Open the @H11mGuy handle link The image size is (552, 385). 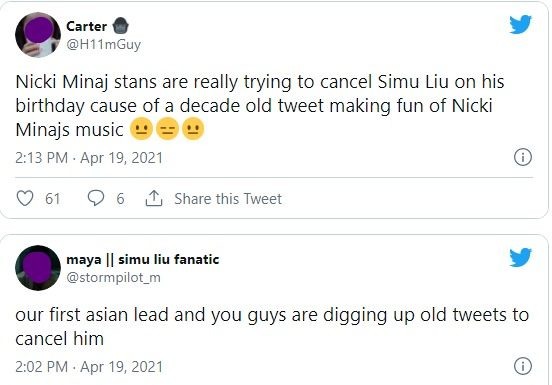tap(104, 45)
